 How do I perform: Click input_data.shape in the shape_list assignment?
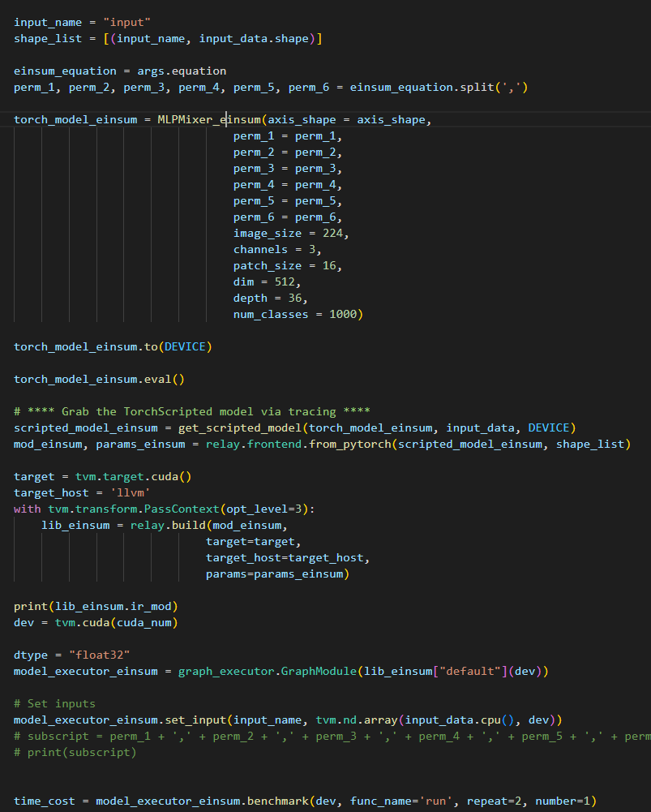point(254,38)
